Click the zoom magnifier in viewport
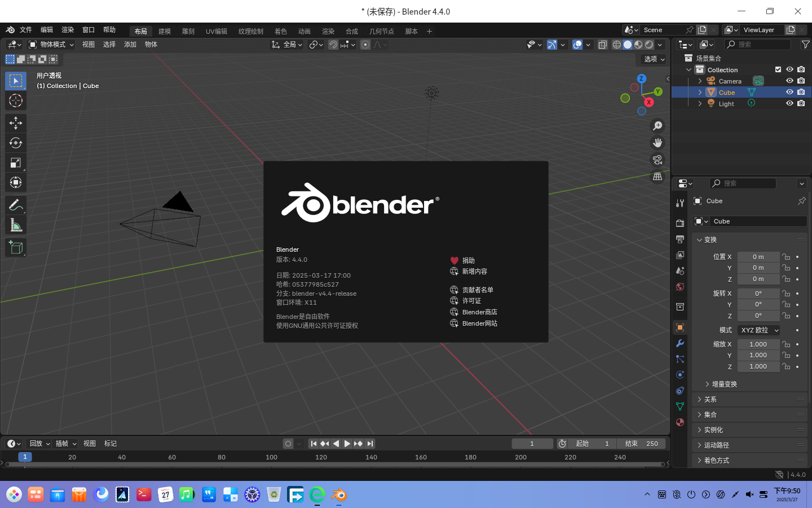Image resolution: width=812 pixels, height=508 pixels. (x=657, y=126)
